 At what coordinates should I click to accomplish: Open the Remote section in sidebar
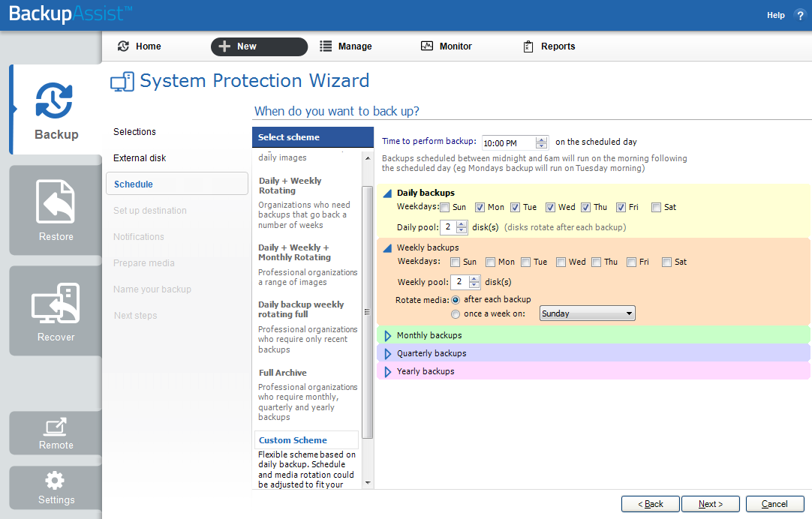pos(56,433)
